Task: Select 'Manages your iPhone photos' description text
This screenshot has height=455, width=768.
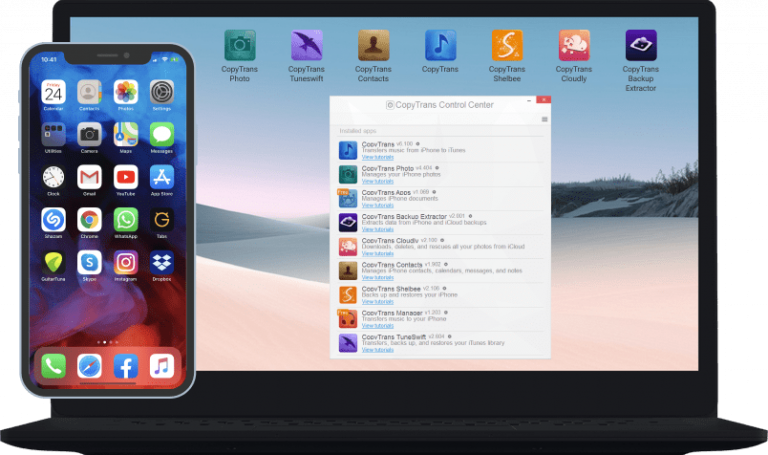Action: pos(401,174)
